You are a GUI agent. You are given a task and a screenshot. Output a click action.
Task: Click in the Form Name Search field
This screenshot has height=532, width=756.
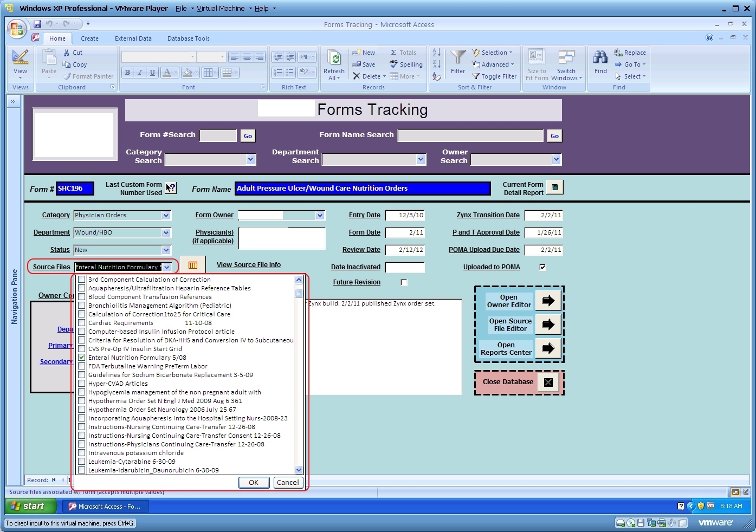pos(470,135)
